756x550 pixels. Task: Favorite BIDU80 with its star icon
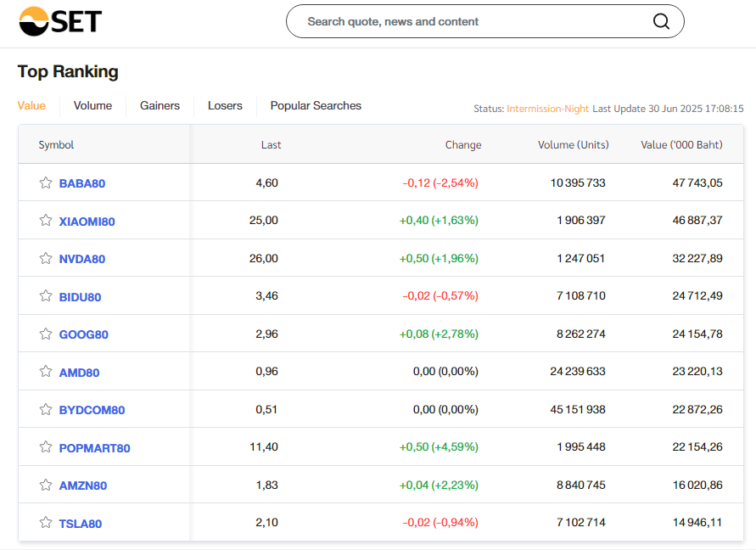[46, 295]
